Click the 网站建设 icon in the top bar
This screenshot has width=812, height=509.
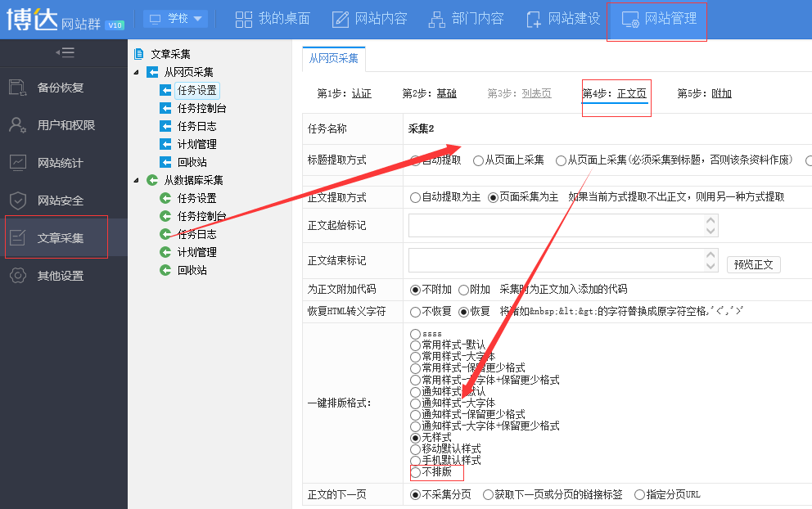(x=534, y=19)
